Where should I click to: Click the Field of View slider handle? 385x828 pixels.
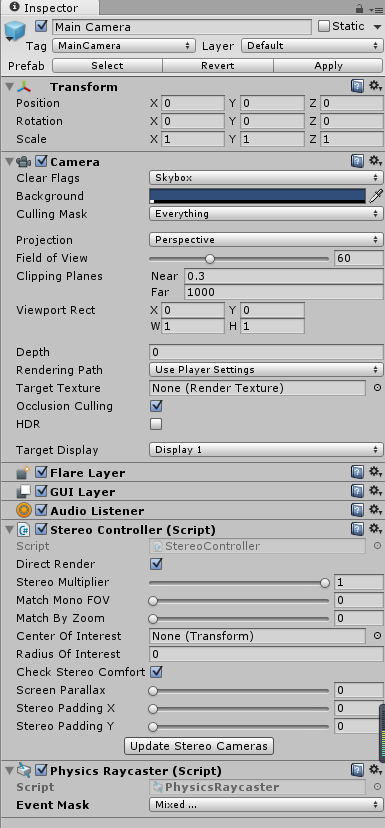(x=210, y=259)
